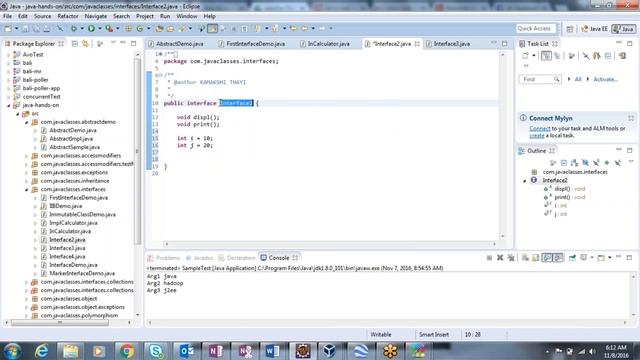Click the Save icon in main toolbar
This screenshot has width=640, height=360.
coord(25,28)
